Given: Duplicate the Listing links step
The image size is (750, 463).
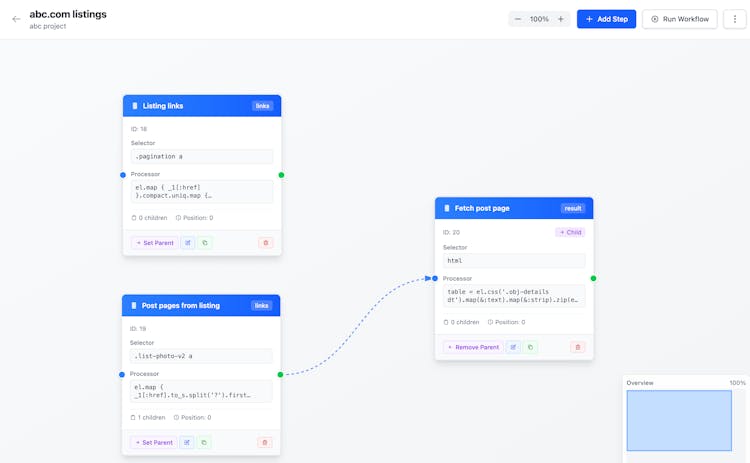Looking at the screenshot, I should point(204,243).
